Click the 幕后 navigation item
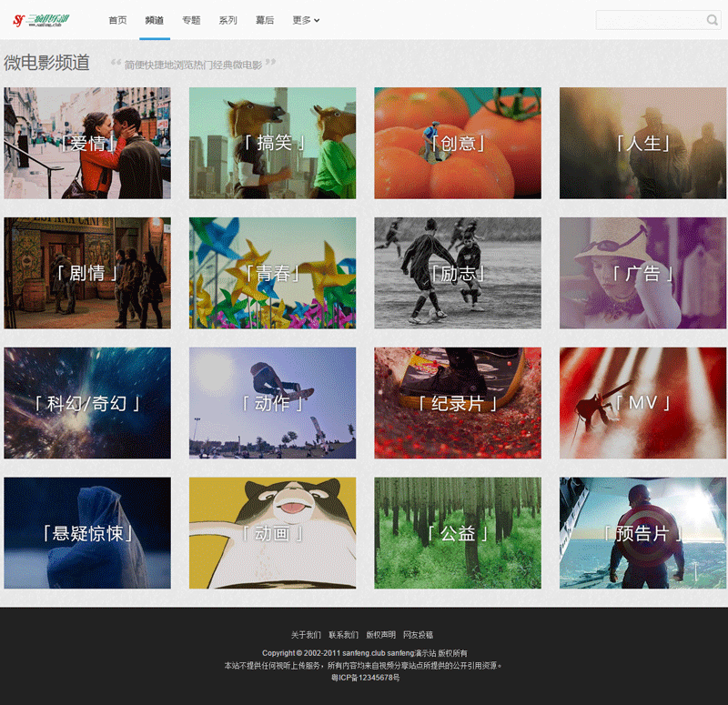This screenshot has width=728, height=705. point(265,20)
